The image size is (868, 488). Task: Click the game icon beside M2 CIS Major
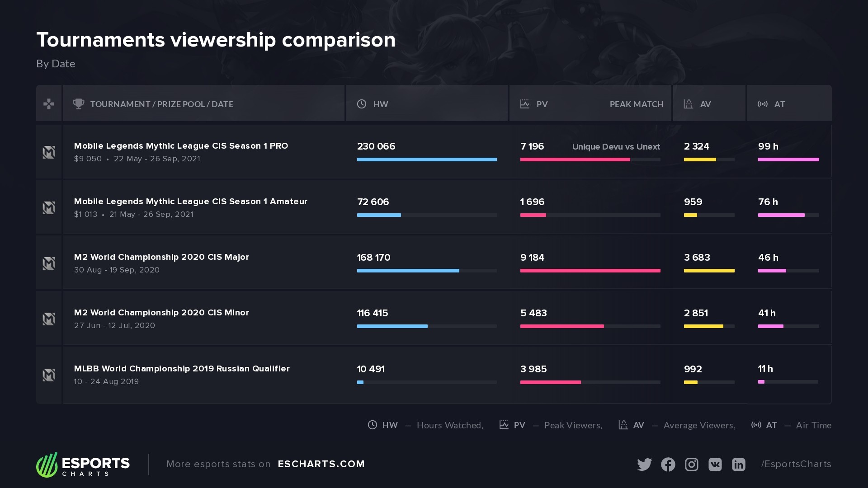coord(49,263)
